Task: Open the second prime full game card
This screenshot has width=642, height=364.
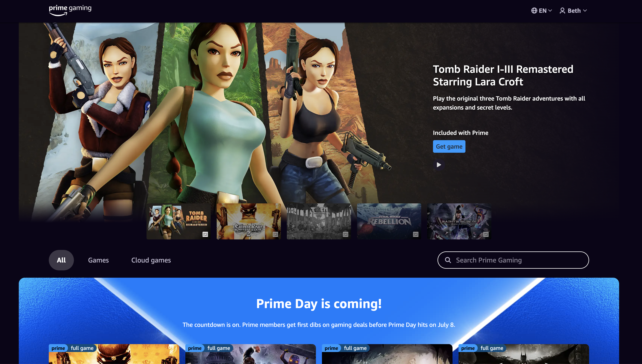Action: [251, 354]
